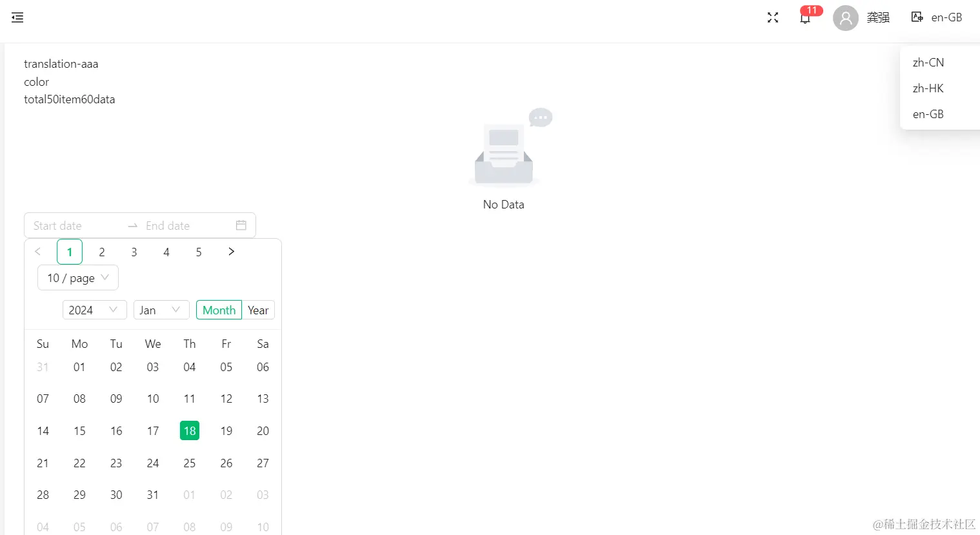Open the Jan month dropdown
Image resolution: width=980 pixels, height=535 pixels.
pyautogui.click(x=161, y=310)
